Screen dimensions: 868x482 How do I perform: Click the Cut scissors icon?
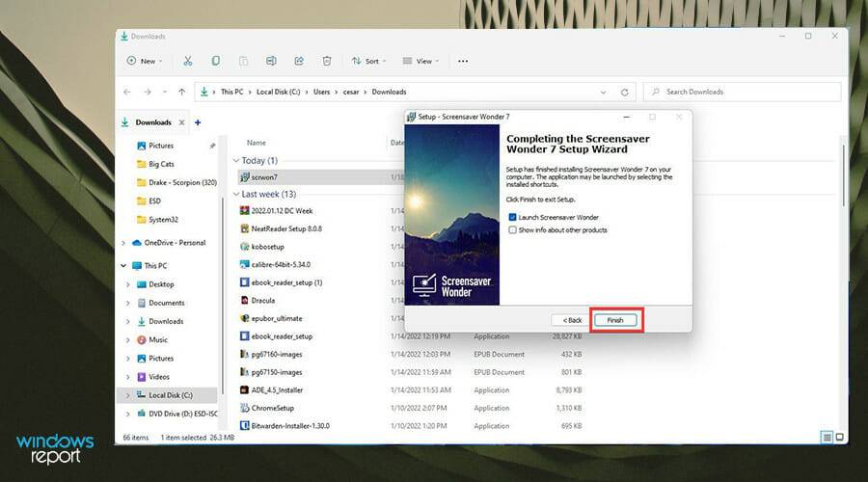click(188, 61)
